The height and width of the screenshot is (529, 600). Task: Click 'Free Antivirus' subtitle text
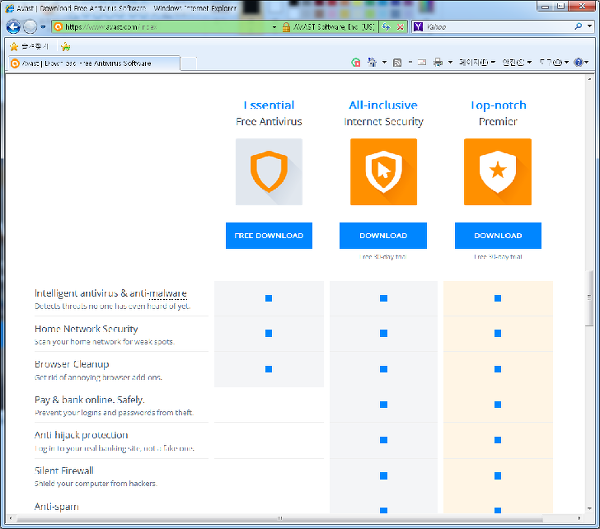[x=269, y=121]
